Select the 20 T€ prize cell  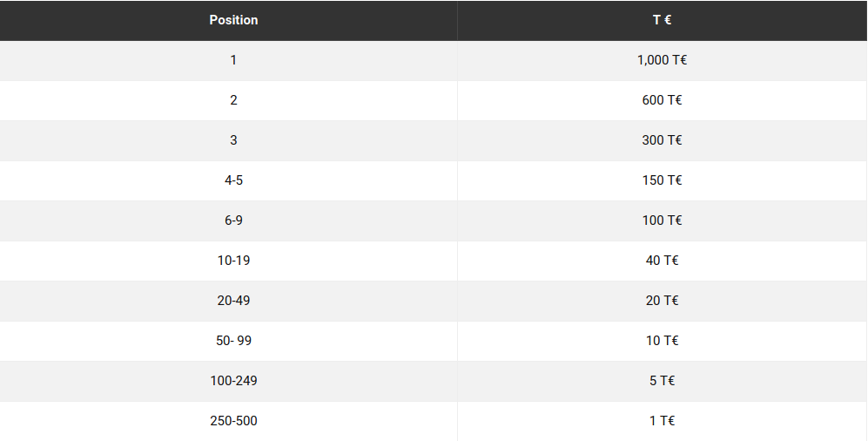[x=662, y=301]
